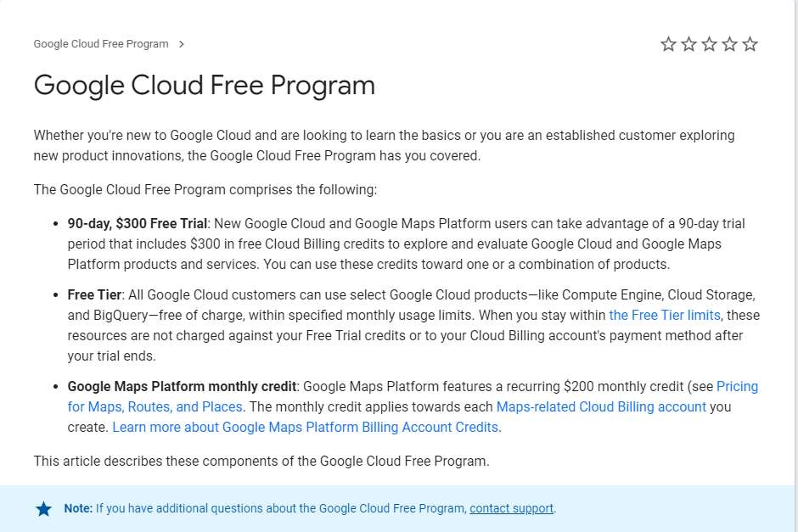
Task: Click the Google Cloud Free Program page heading
Action: click(x=205, y=85)
